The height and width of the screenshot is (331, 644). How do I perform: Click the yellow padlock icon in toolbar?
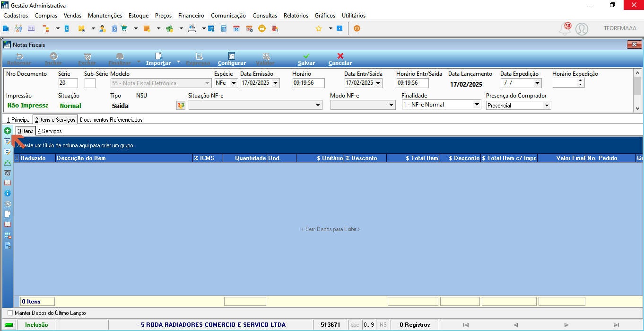[261, 28]
